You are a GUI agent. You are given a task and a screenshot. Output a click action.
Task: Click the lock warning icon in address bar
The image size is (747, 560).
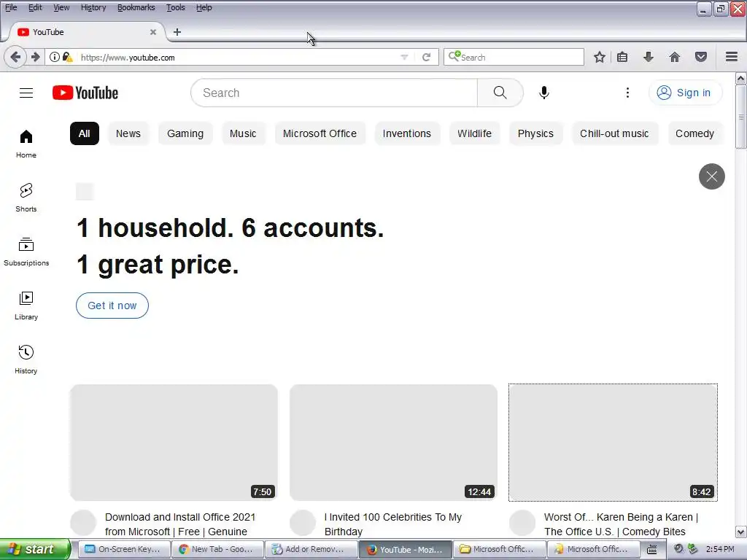click(x=68, y=58)
